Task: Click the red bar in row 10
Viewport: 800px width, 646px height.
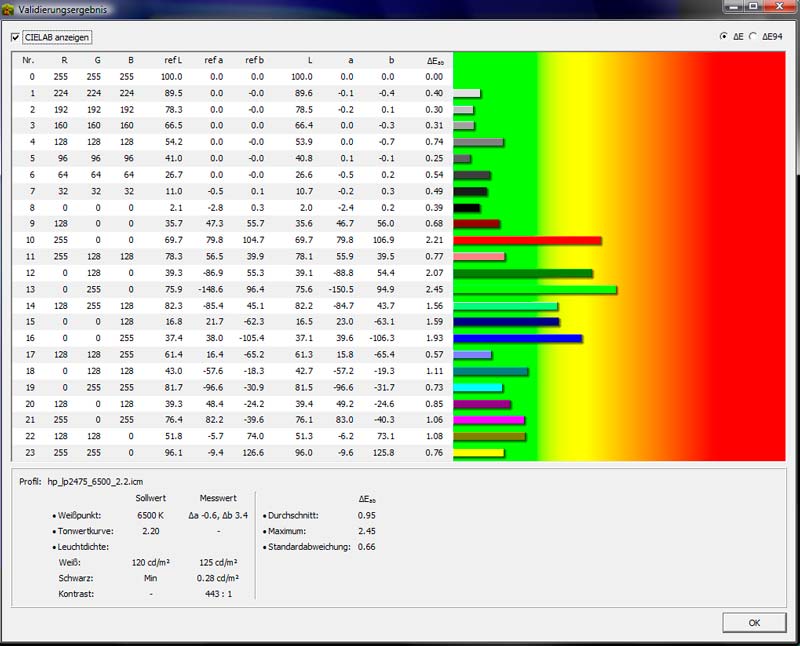Action: [527, 240]
